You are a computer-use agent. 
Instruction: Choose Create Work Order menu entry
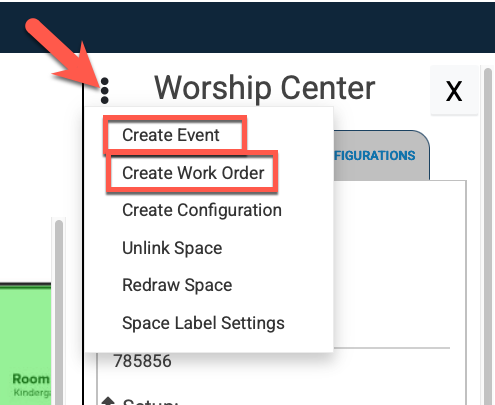[x=193, y=173]
